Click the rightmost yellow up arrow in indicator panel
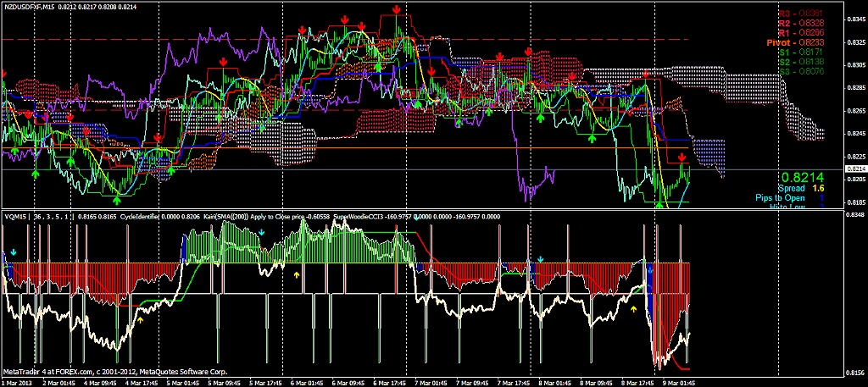868x387 pixels. click(x=634, y=310)
